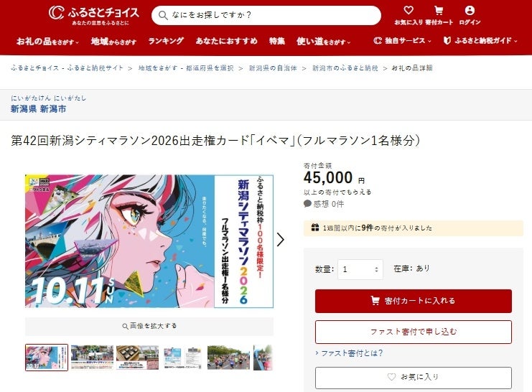Click the login user icon
Viewport: 532px width, 392px height.
click(470, 11)
